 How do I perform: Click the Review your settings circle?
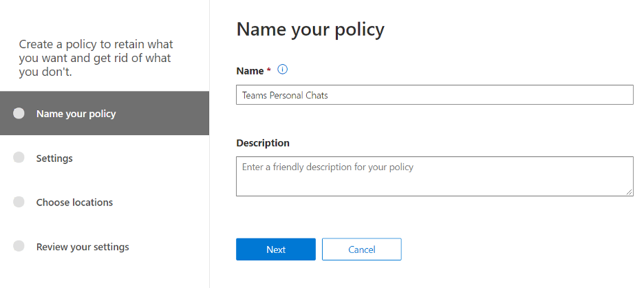[x=19, y=246]
